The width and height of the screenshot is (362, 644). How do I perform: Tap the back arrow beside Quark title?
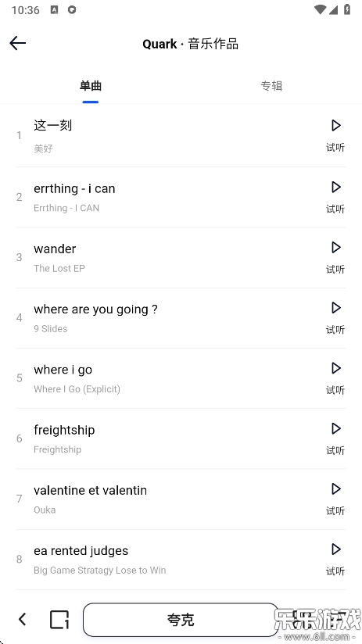tap(18, 43)
